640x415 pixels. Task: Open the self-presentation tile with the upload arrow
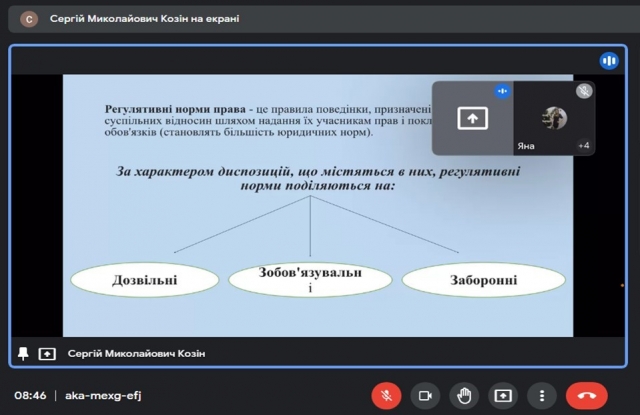click(473, 118)
